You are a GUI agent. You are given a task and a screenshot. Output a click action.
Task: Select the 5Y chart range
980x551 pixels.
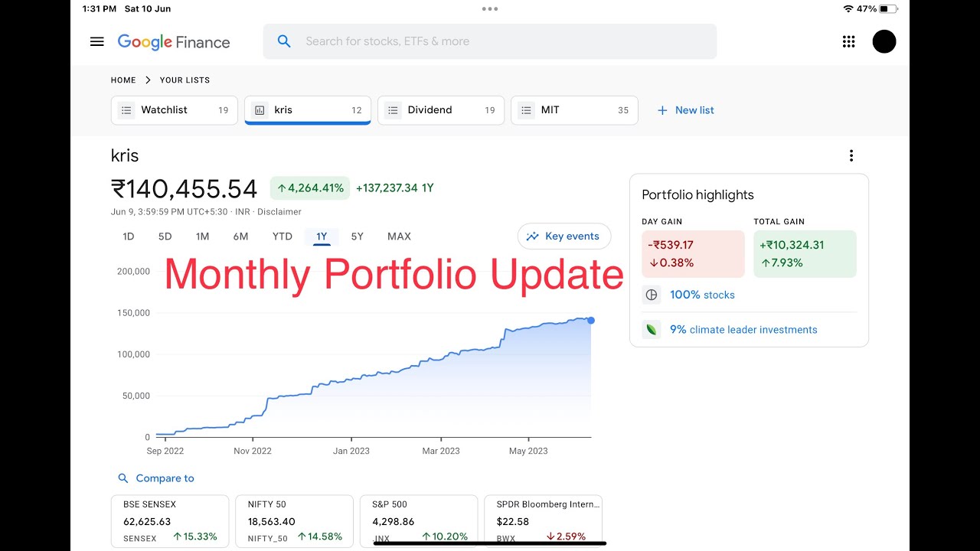[x=357, y=236]
